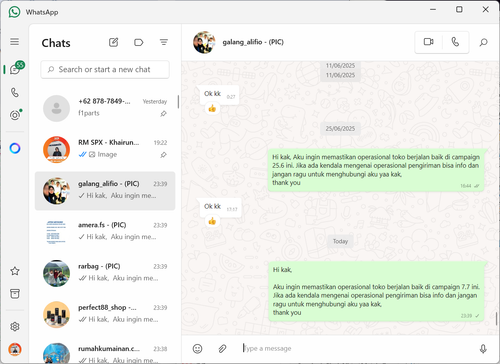This screenshot has height=364, width=500.
Task: Click thumbs up reaction under second Ok kk
Action: click(x=212, y=221)
